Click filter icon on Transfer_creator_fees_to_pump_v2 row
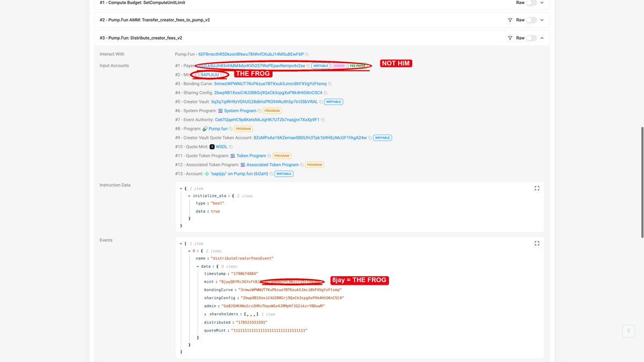The image size is (644, 362). 510,20
